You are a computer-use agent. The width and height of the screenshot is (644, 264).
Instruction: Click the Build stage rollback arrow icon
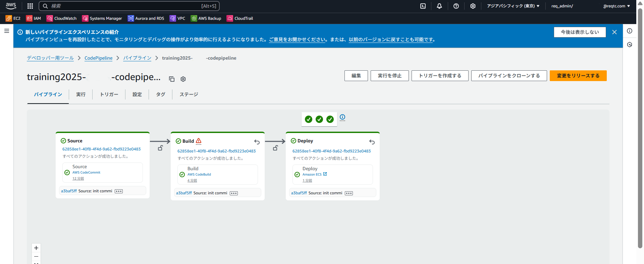257,142
